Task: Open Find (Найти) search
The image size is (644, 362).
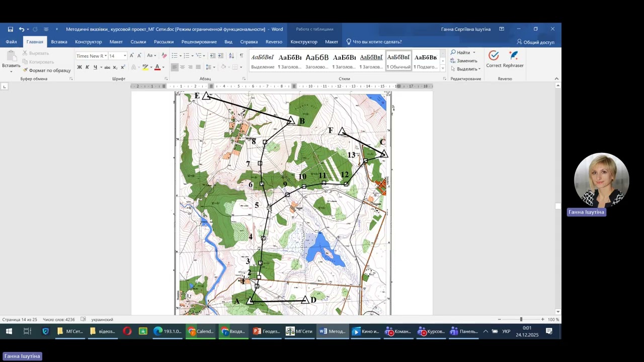Action: [460, 52]
